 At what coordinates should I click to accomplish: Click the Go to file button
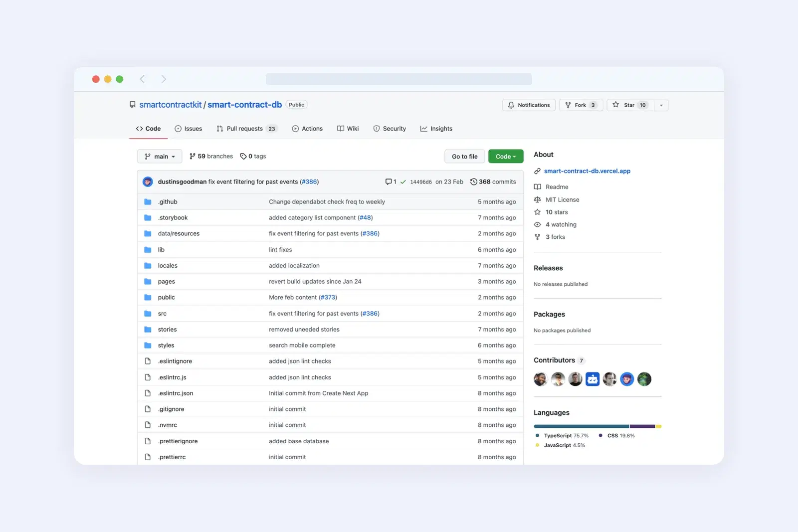[x=465, y=157]
